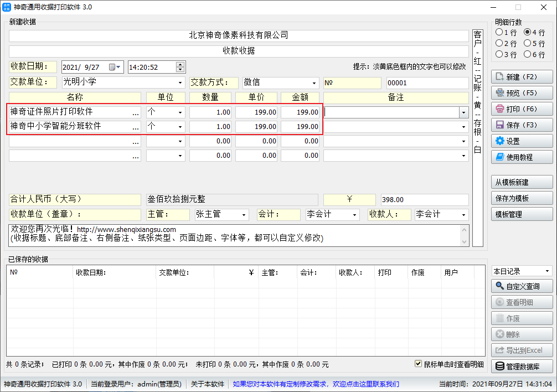
Task: Click the company title 北京神奇像素科技有限公司 field
Action: [239, 35]
